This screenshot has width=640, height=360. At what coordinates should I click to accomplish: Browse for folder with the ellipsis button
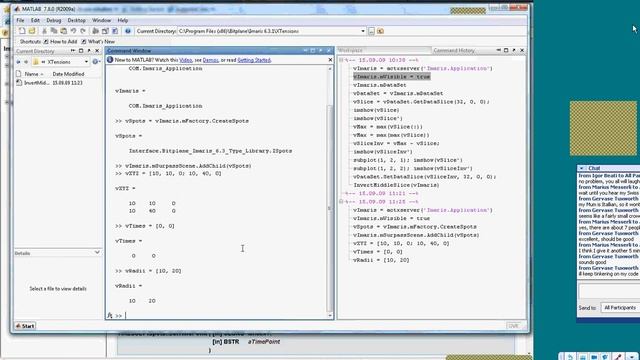coord(371,31)
